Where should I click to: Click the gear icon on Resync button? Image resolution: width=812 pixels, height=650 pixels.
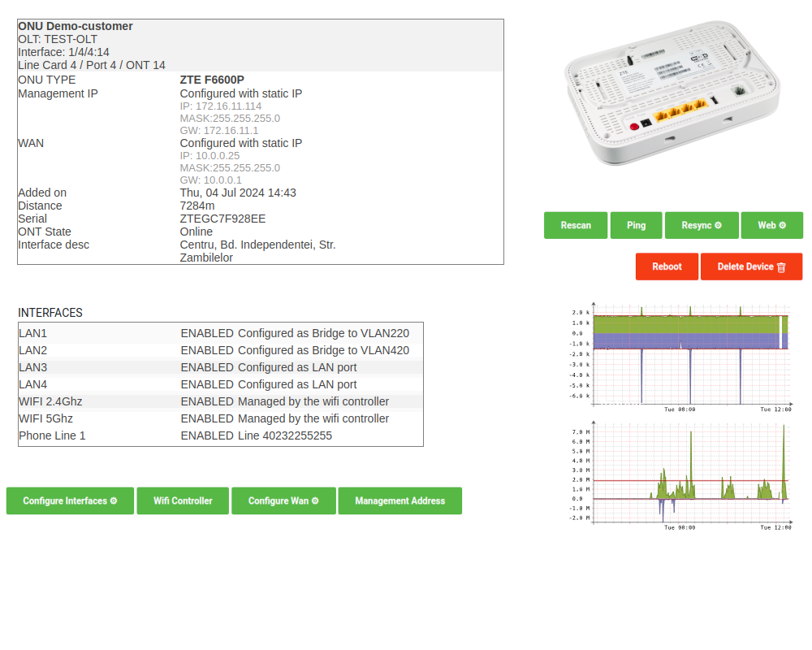[718, 226]
